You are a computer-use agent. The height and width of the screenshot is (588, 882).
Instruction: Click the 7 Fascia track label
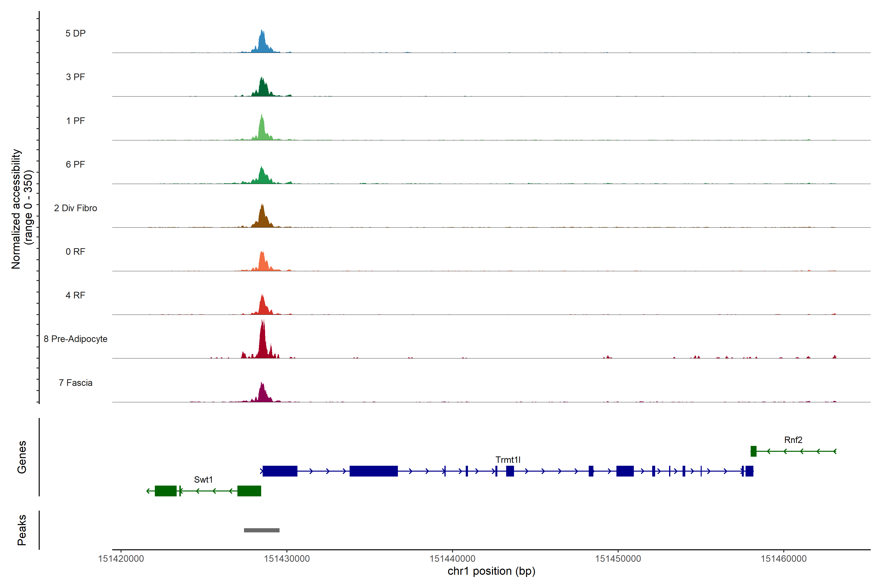click(75, 383)
